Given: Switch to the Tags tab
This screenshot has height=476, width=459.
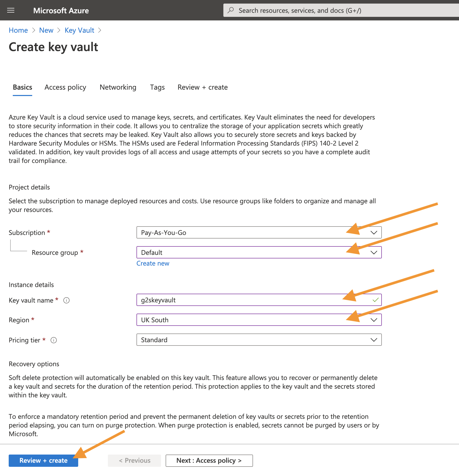Looking at the screenshot, I should pyautogui.click(x=157, y=87).
